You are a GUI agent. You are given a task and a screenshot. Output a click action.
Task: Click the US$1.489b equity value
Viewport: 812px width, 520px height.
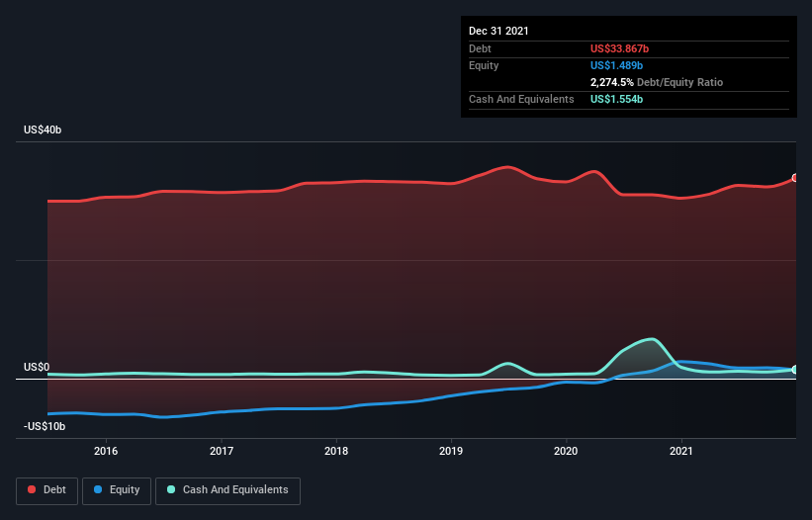coord(616,65)
